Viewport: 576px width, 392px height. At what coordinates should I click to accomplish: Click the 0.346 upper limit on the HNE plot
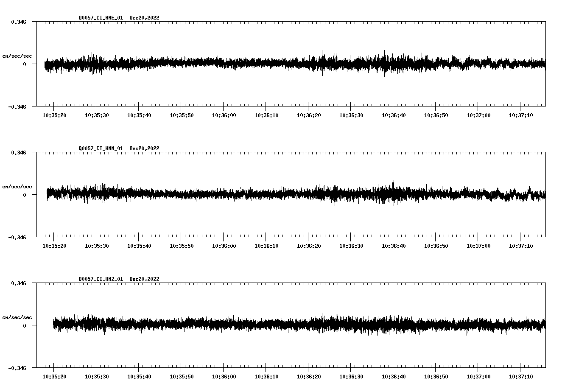[19, 22]
